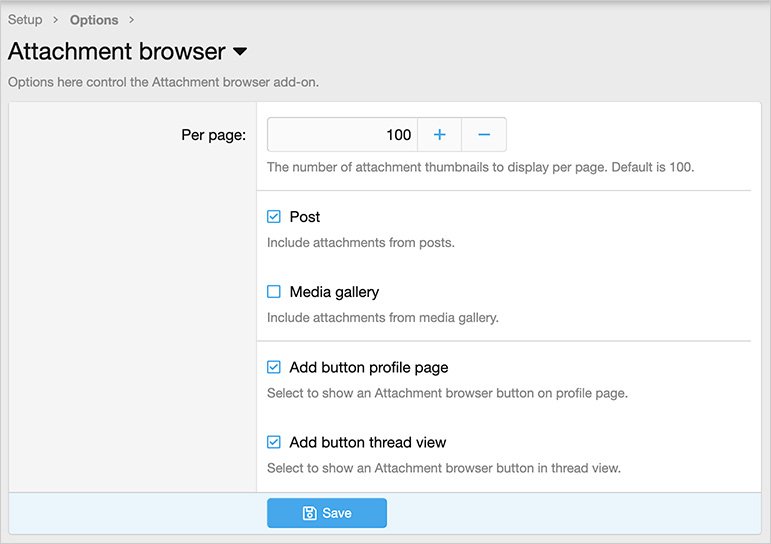Open the Attachment browser title dropdown arrow
771x544 pixels.
coord(240,52)
